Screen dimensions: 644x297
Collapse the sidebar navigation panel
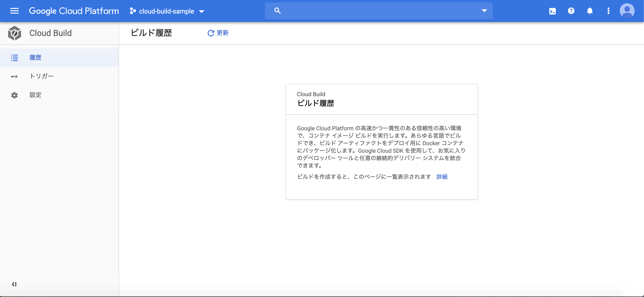[x=14, y=284]
